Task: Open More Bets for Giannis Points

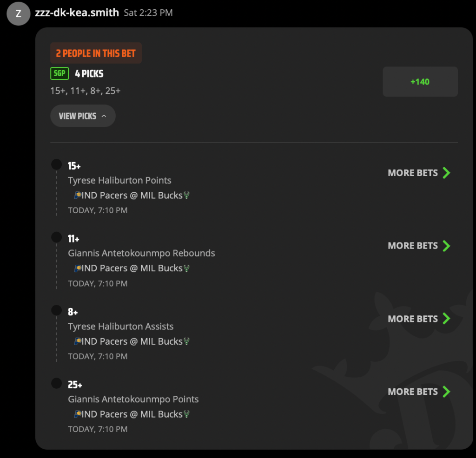Action: tap(419, 392)
